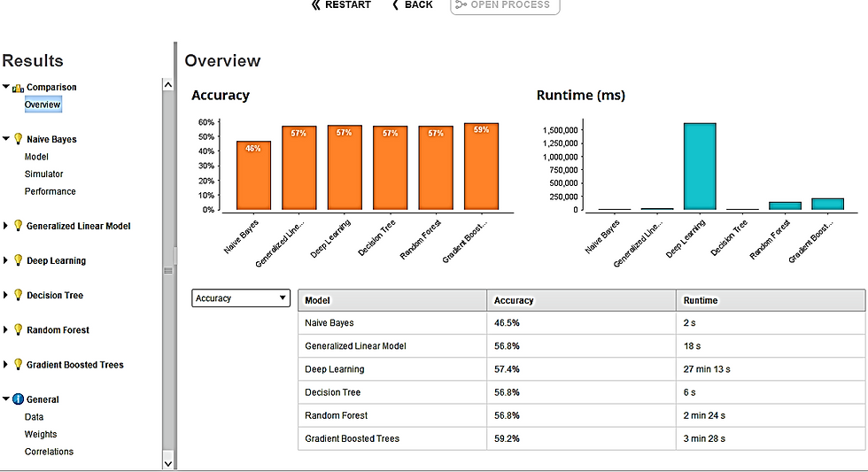Click the Deep Learning lightbulb icon
This screenshot has width=868, height=472.
(x=18, y=260)
